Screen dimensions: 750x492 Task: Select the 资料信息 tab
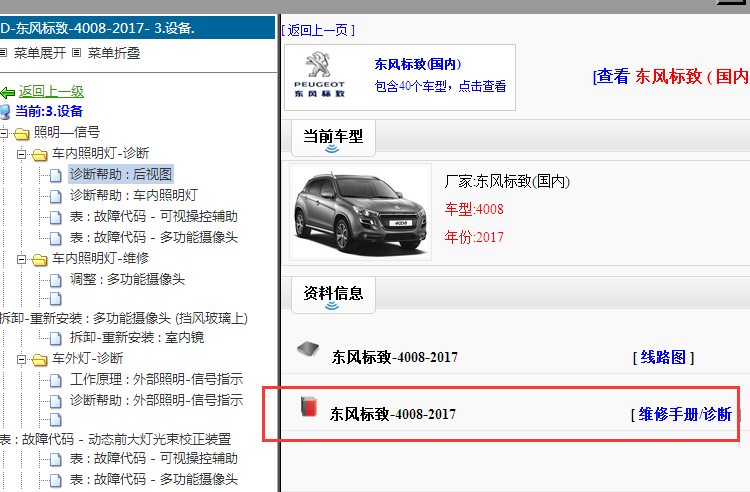click(x=333, y=294)
